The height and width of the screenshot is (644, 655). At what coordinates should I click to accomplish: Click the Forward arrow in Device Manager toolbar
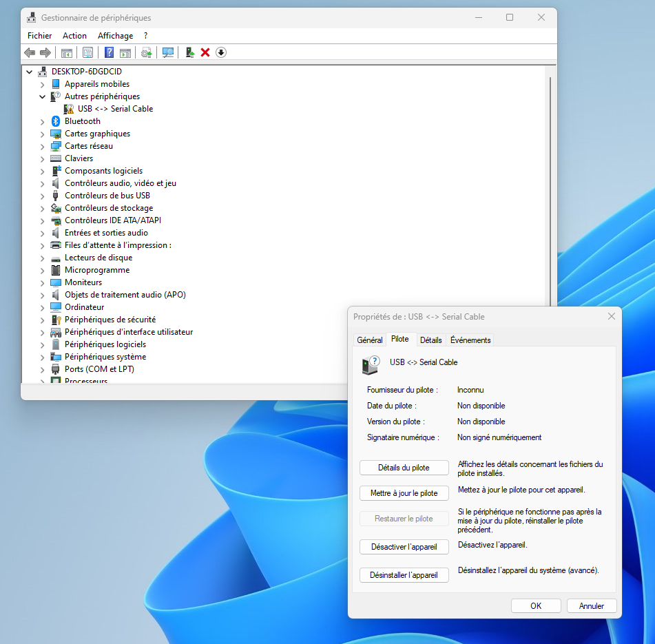tap(45, 52)
